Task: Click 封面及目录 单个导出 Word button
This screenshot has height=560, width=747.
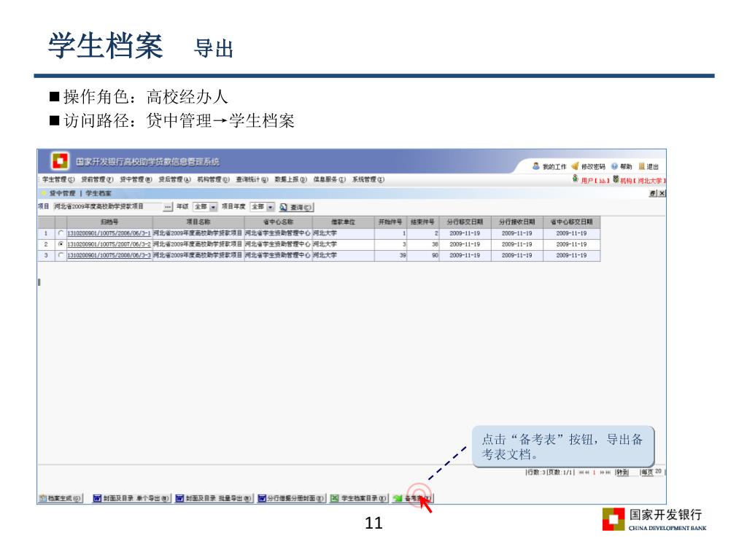Action: coord(131,498)
